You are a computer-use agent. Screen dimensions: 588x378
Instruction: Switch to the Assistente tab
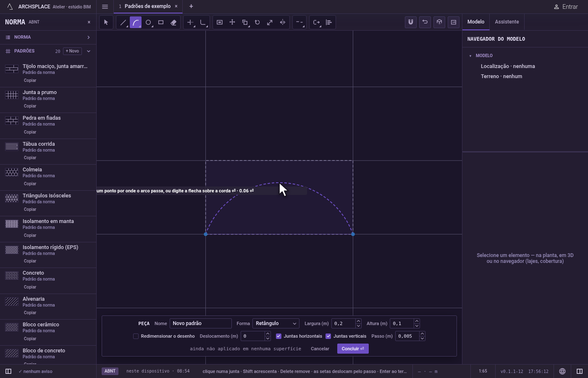[507, 22]
